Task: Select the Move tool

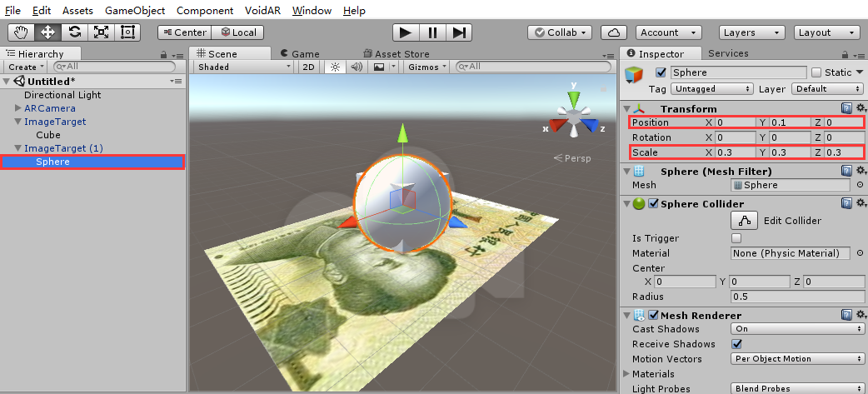Action: (47, 32)
